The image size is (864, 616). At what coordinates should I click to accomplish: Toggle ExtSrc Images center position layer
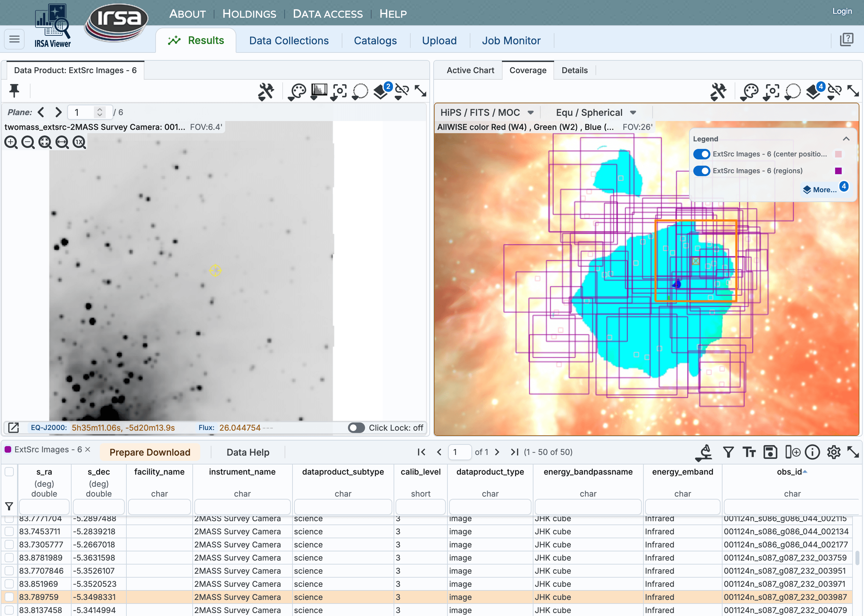coord(702,154)
